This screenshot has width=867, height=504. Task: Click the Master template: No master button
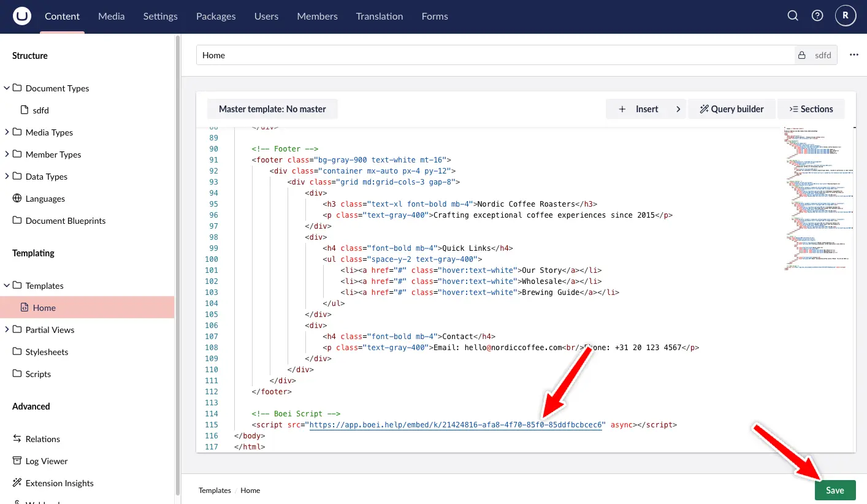272,109
